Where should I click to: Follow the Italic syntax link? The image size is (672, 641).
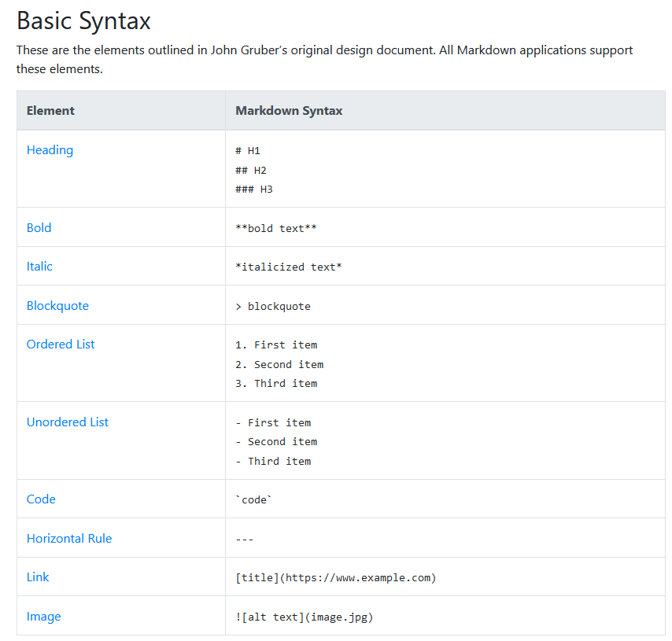[39, 267]
